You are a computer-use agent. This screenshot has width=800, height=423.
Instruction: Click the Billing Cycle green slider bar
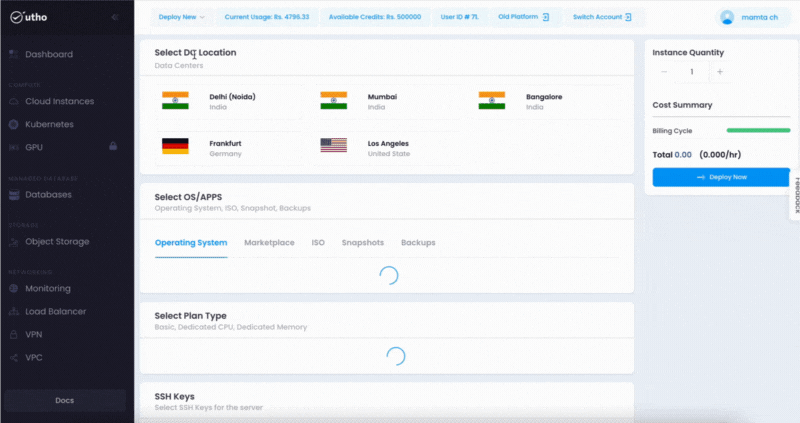pos(758,130)
